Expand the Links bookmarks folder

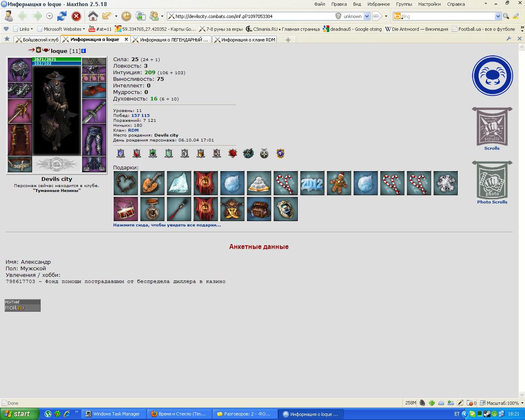(x=23, y=29)
